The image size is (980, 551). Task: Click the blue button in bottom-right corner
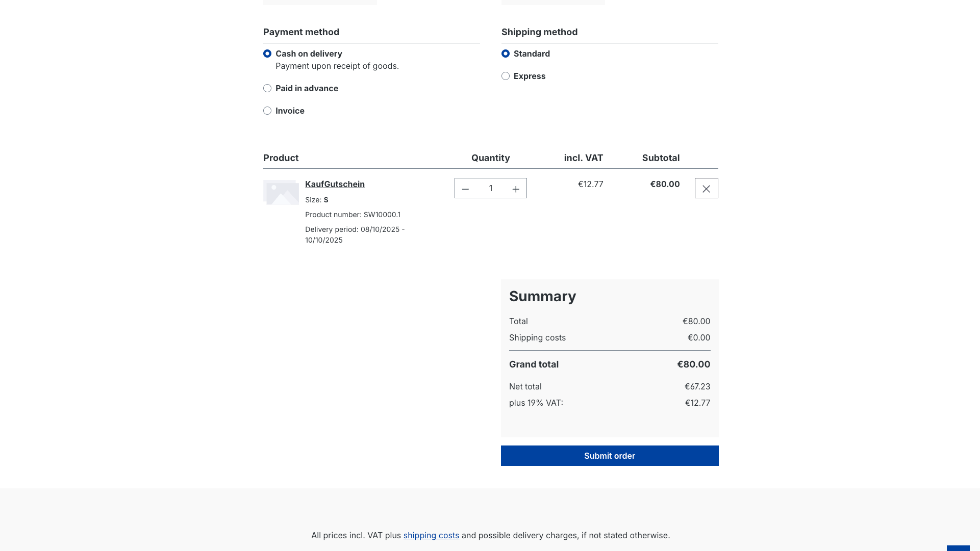tap(958, 548)
